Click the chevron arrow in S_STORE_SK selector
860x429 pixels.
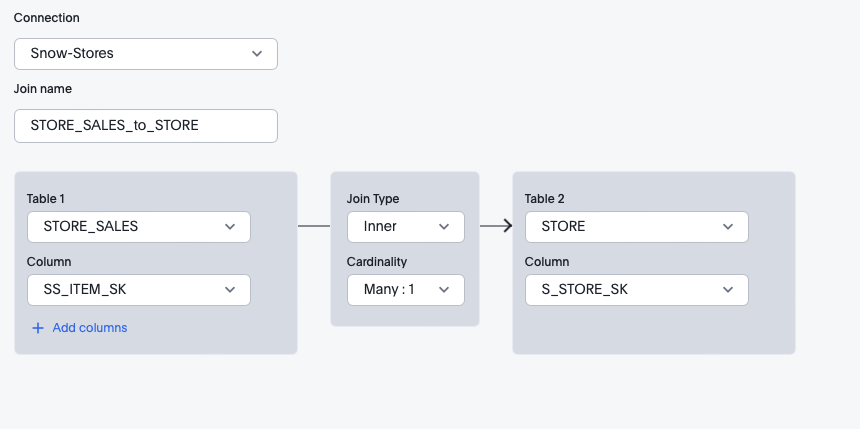(x=728, y=290)
